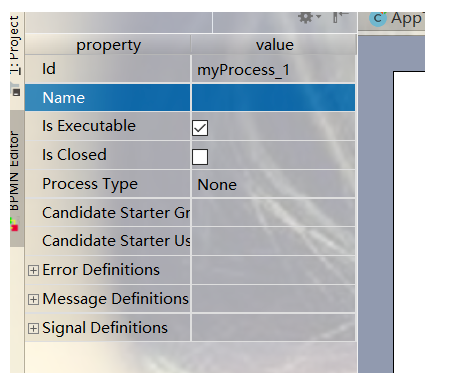Expand the Error Definitions node
Image resolution: width=449 pixels, height=373 pixels.
33,270
